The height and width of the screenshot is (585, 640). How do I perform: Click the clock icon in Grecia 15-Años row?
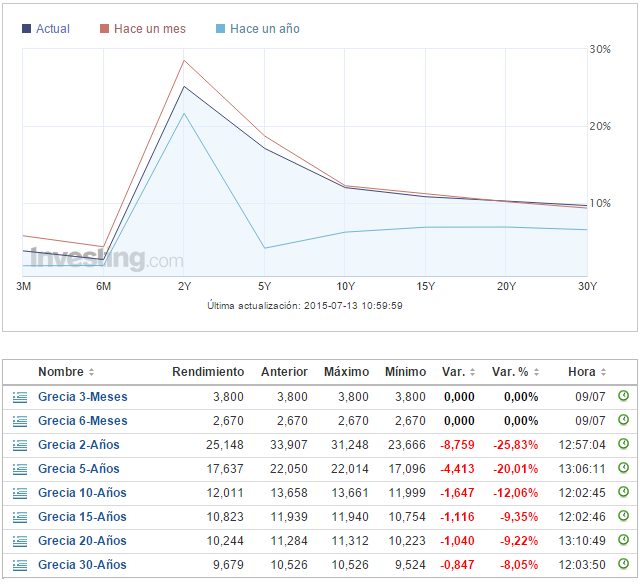[623, 517]
